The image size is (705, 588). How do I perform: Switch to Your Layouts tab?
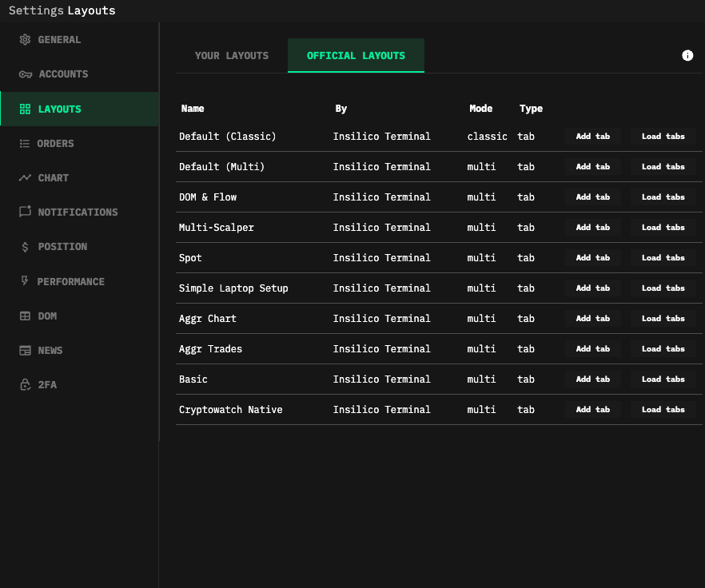[x=232, y=55]
